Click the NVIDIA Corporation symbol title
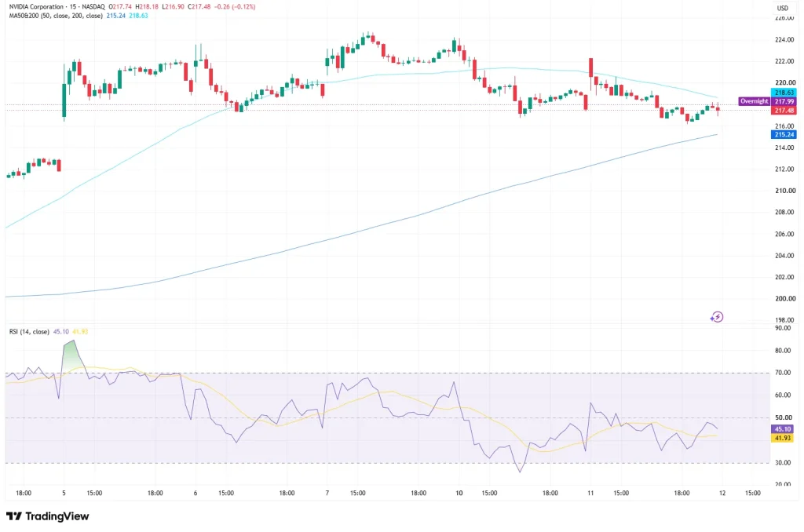This screenshot has height=532, width=804. pyautogui.click(x=36, y=6)
